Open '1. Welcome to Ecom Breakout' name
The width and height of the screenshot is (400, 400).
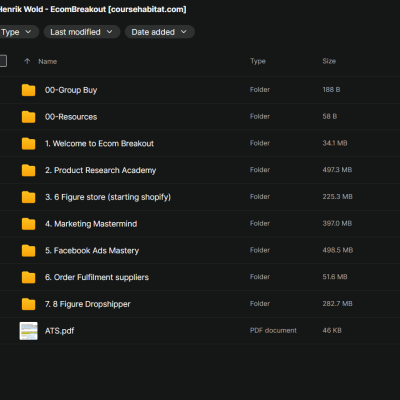[x=99, y=144]
